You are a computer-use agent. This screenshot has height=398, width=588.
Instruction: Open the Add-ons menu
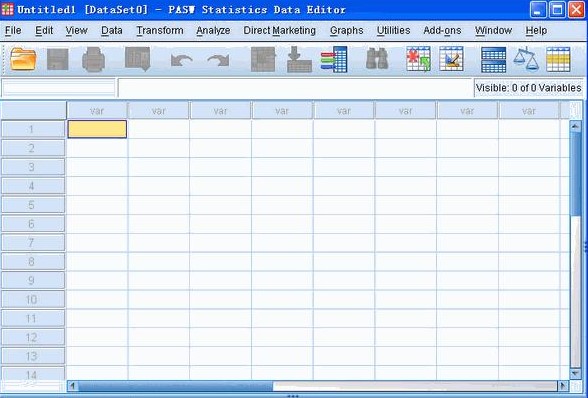pos(442,30)
